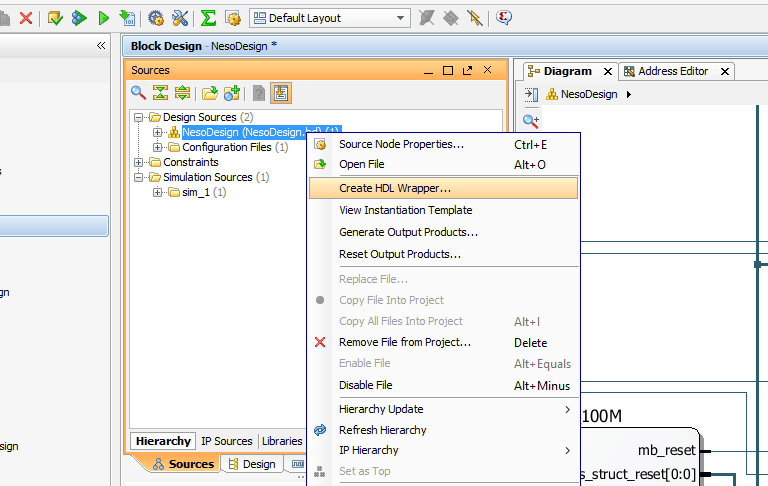Click the green Run arrow icon
768x486 pixels.
(x=103, y=18)
